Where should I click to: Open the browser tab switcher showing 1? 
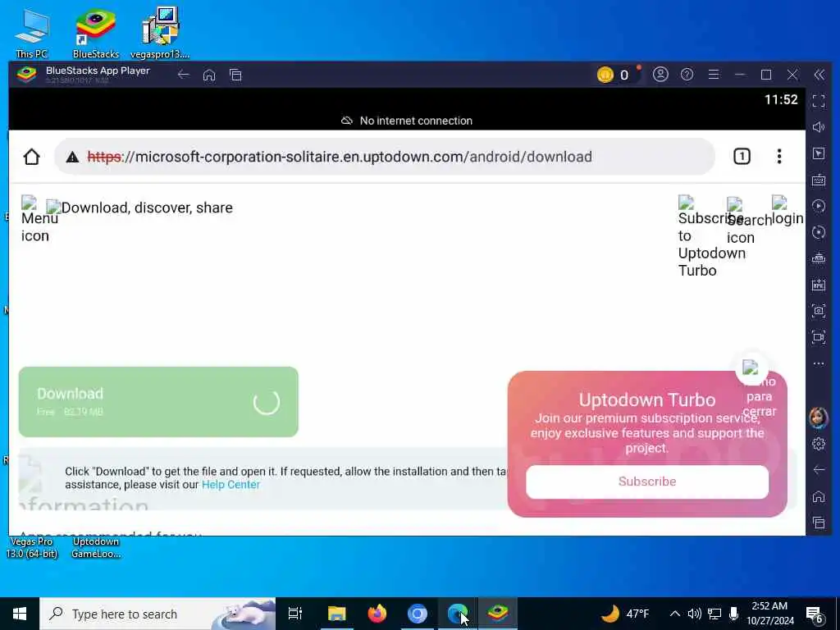point(742,157)
